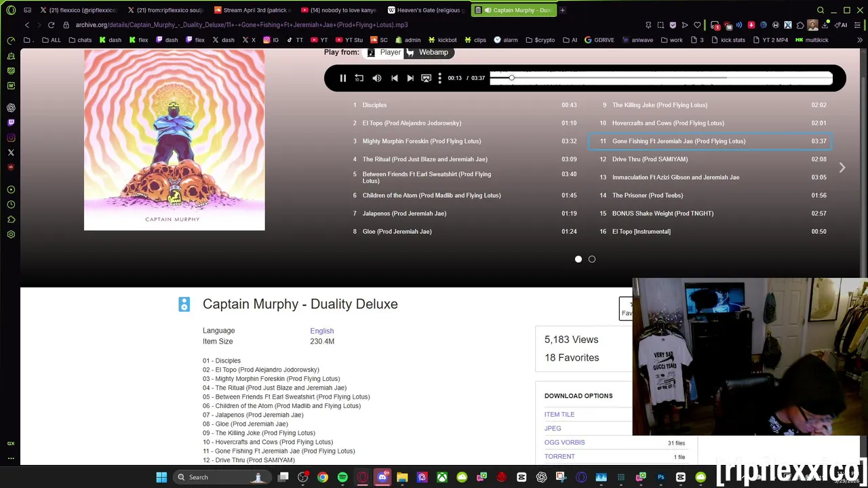
Task: Mute the player volume icon
Action: point(377,78)
